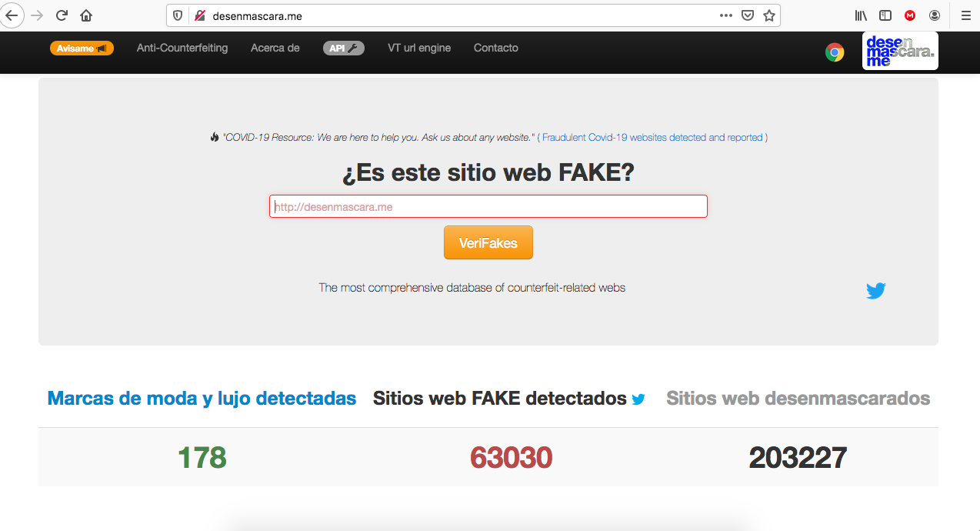Expand page actions three-dot menu
Viewport: 980px width, 531px height.
coord(725,15)
